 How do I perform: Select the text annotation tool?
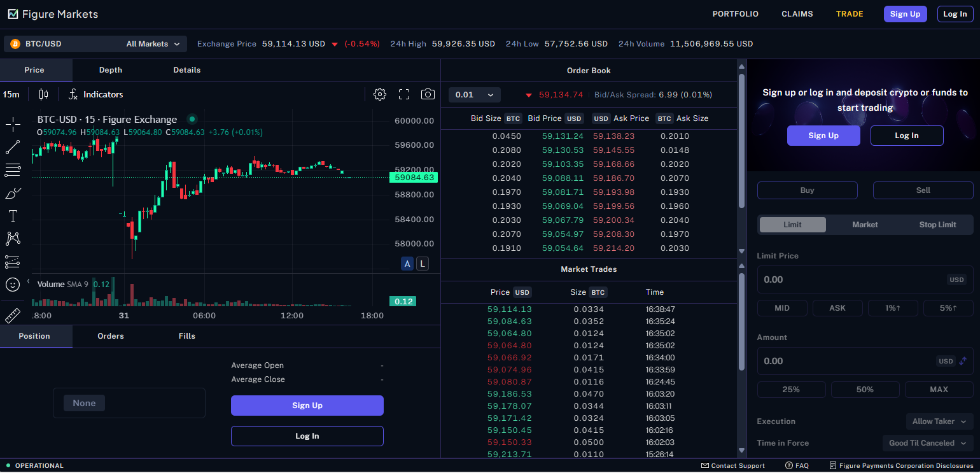(x=13, y=216)
